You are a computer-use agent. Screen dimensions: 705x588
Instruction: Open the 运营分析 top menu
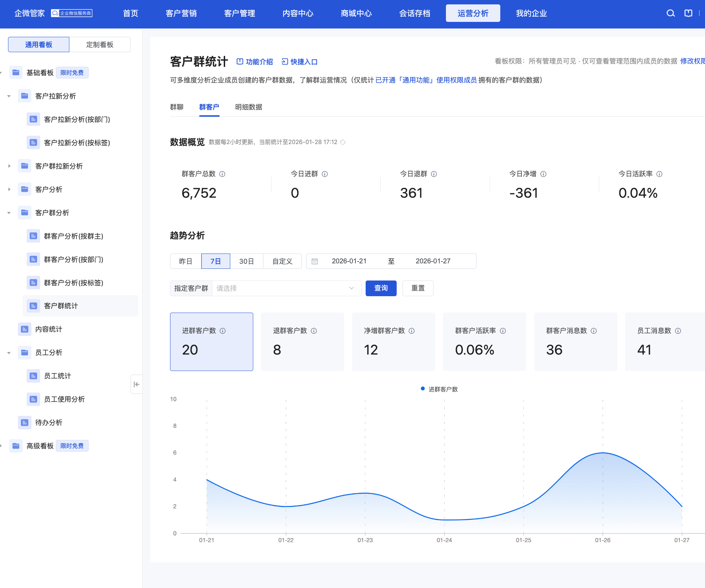click(x=473, y=13)
